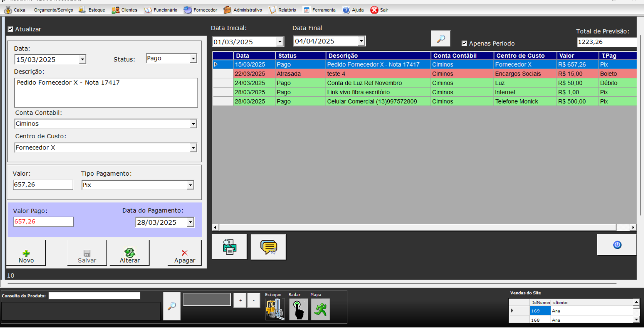This screenshot has height=328, width=644.
Task: Open the Relatório menu
Action: (283, 10)
